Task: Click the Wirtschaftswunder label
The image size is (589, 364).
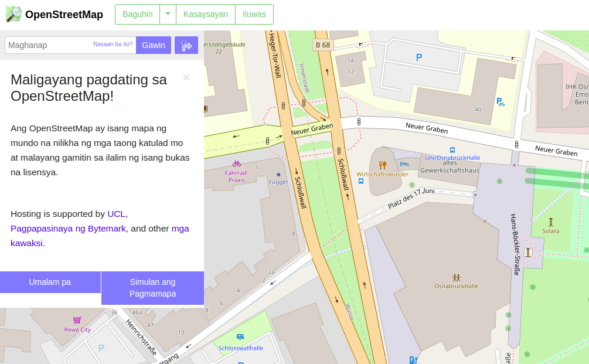Action: [x=382, y=174]
